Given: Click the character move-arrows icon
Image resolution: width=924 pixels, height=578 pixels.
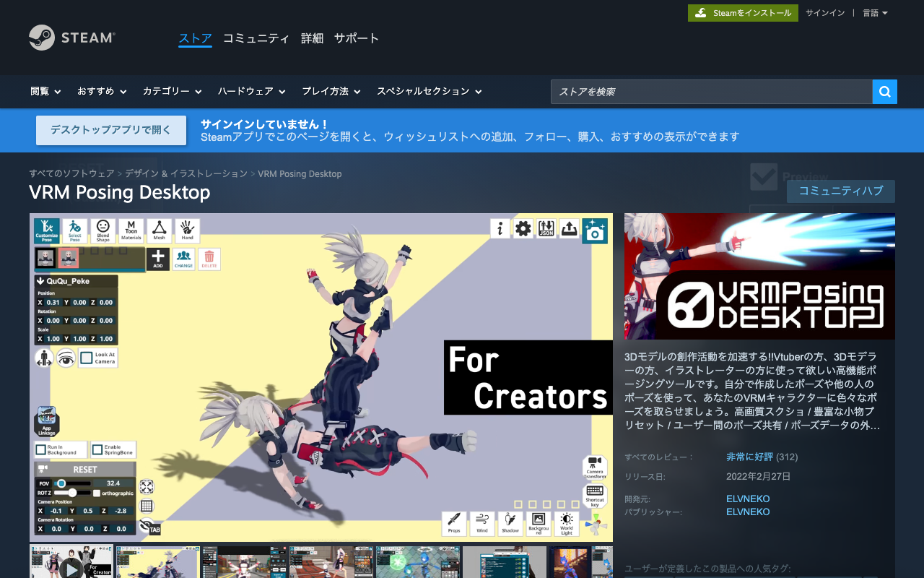Looking at the screenshot, I should point(44,358).
